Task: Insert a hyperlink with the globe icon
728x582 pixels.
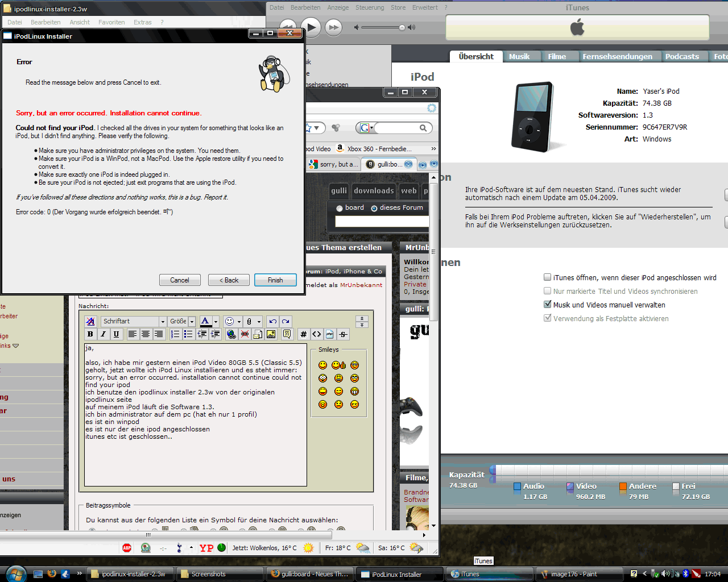Action: point(231,334)
